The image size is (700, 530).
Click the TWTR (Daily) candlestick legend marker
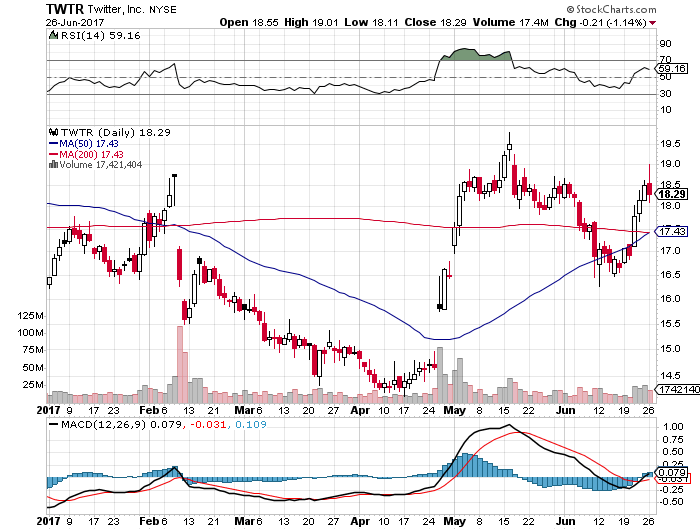coord(52,131)
